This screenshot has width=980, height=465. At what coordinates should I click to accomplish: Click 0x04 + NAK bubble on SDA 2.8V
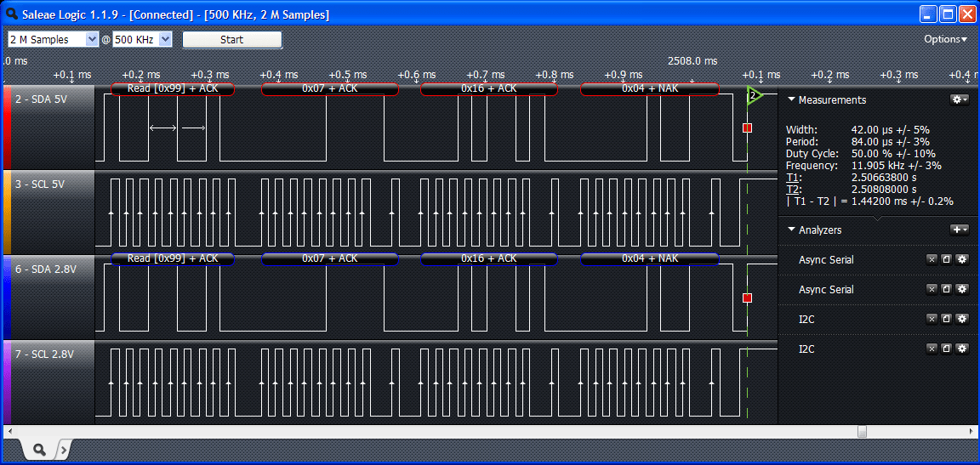[649, 258]
